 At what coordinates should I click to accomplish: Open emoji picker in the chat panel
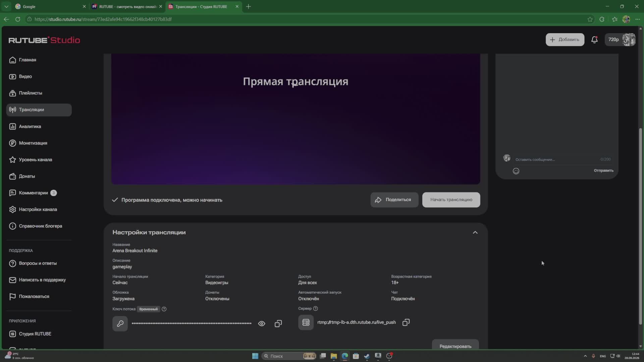(516, 171)
